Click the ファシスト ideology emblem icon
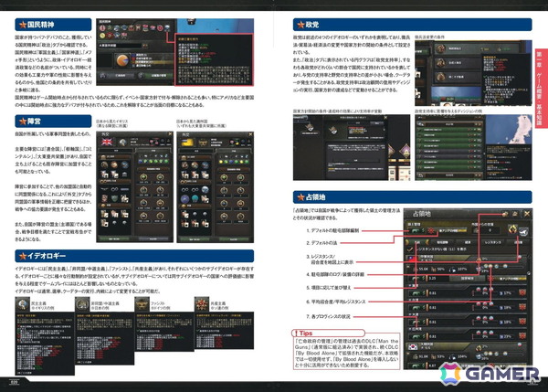The width and height of the screenshot is (548, 392). pyautogui.click(x=142, y=304)
